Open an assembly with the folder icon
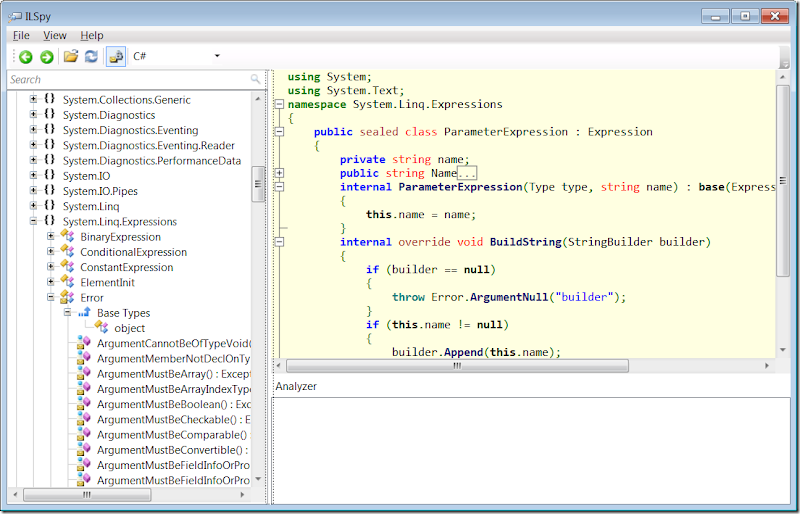800x514 pixels. [x=70, y=57]
